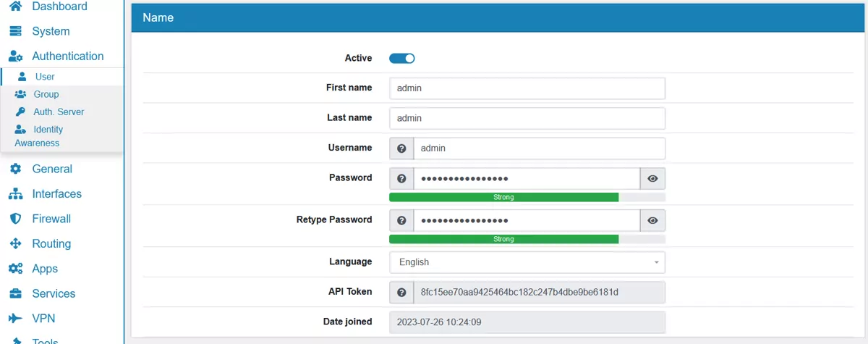Click the help icon beside Retype Password
This screenshot has height=344, width=868.
[401, 220]
